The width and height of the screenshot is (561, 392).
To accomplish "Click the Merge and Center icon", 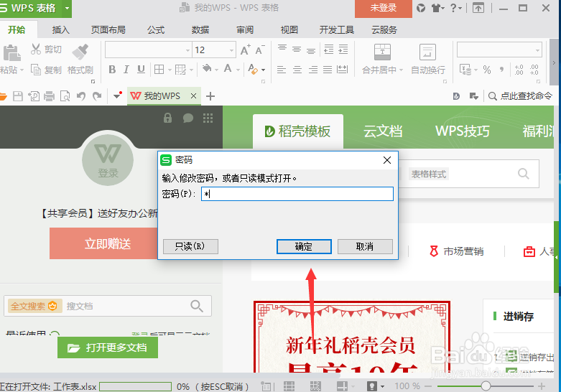I will [x=382, y=52].
